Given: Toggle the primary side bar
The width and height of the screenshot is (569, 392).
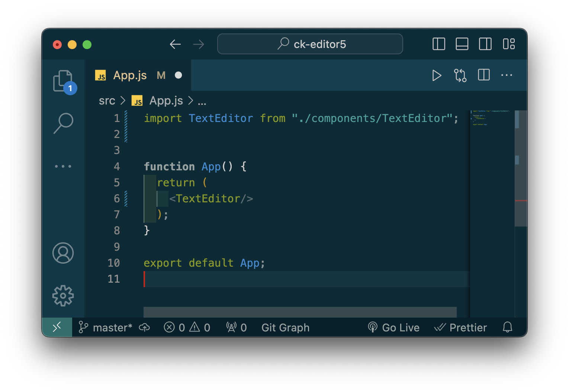Looking at the screenshot, I should (x=438, y=44).
